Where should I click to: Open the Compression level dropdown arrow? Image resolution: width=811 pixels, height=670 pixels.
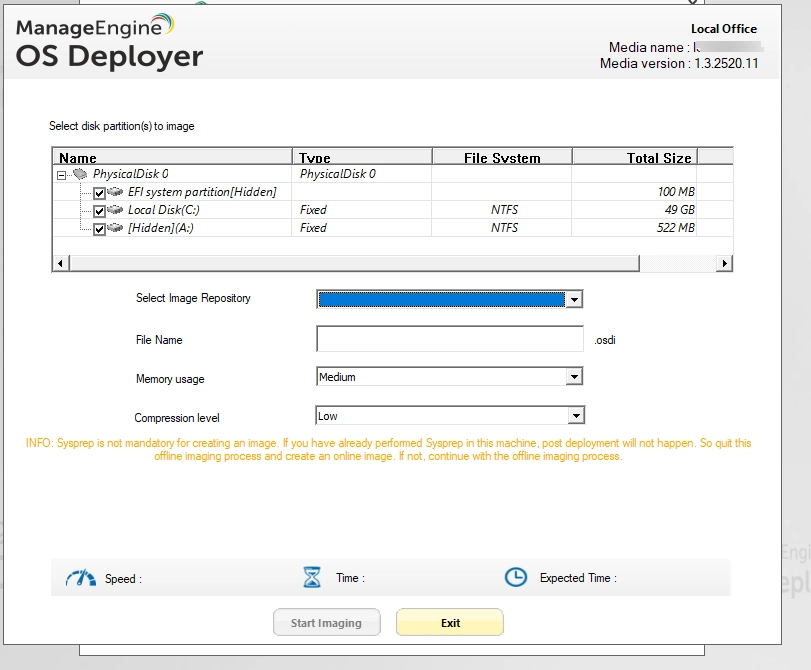point(576,415)
